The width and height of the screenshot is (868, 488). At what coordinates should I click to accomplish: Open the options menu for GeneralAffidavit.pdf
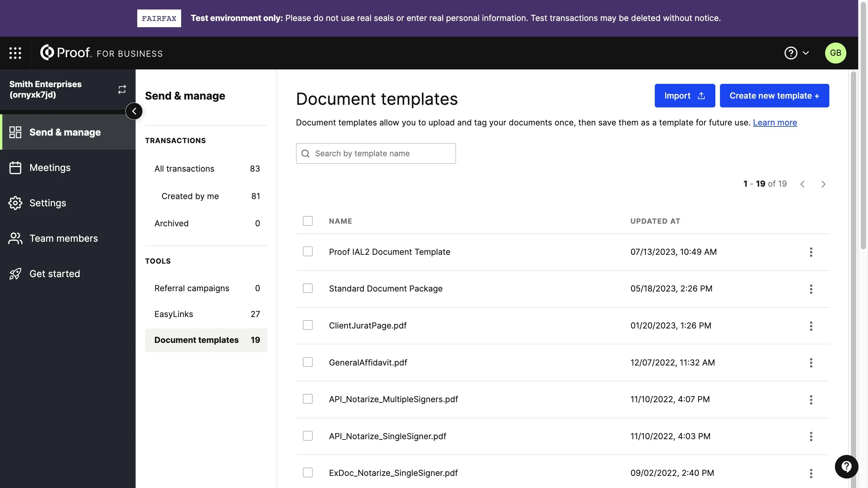[x=811, y=363]
